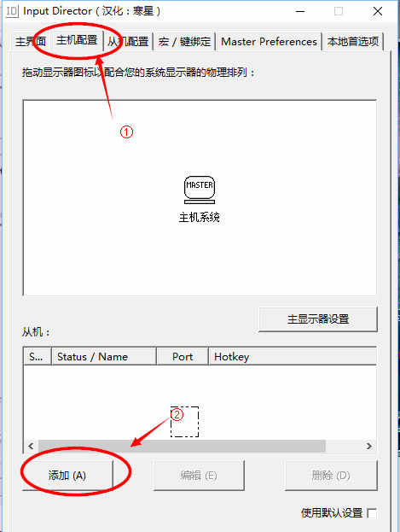
Task: Select the dashed placeholder box in slave list
Action: tap(184, 422)
